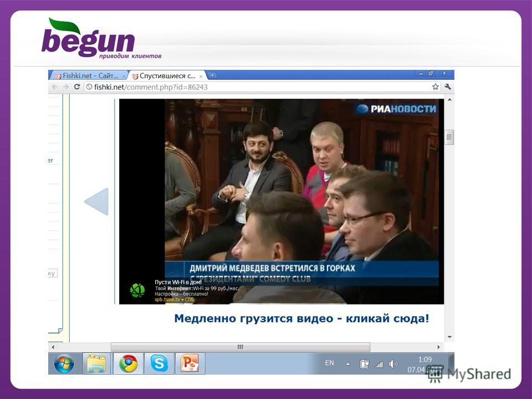Open the taskbar clock showing 1:09
This screenshot has height=399, width=532.
click(425, 364)
